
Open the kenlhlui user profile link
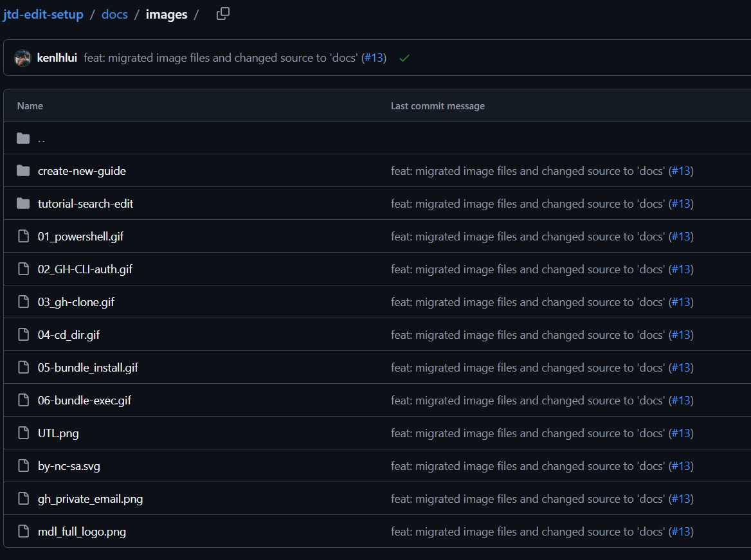click(57, 58)
